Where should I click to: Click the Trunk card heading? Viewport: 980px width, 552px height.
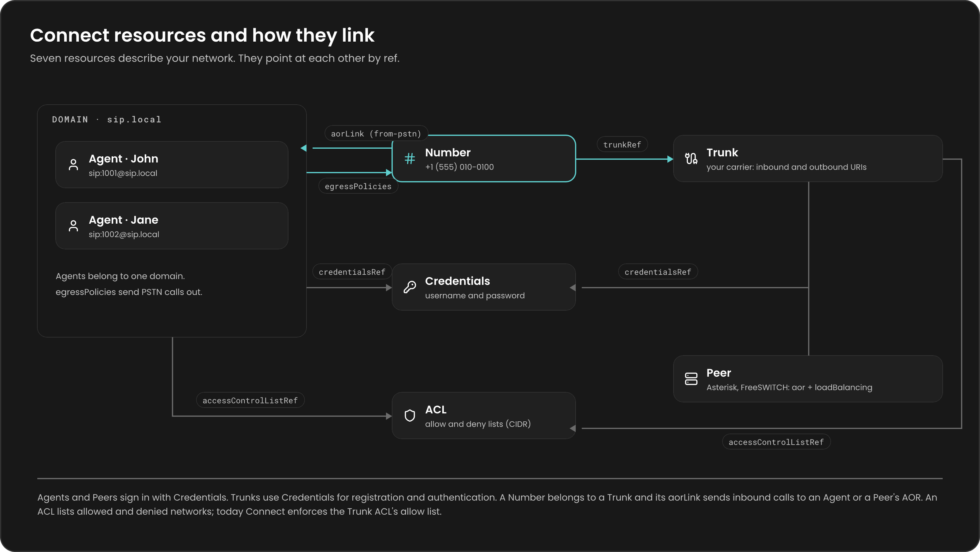coord(722,152)
